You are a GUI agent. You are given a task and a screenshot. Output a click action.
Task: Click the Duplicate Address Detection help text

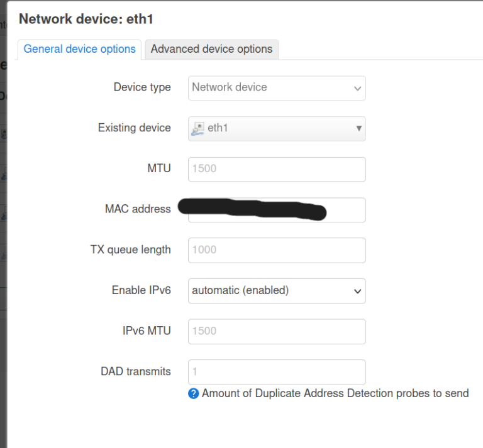tap(335, 394)
